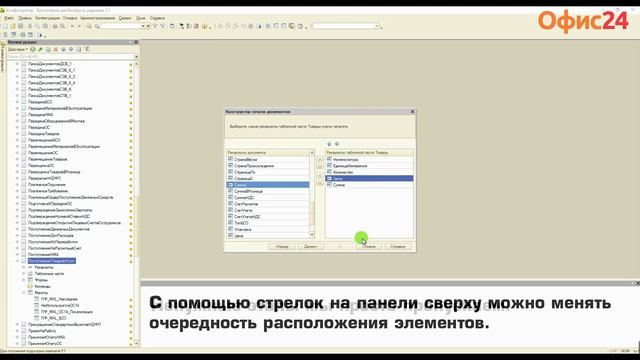Viewport: 640px width, 360px height.
Task: Click the Redo toolbar icon
Action: [80, 26]
